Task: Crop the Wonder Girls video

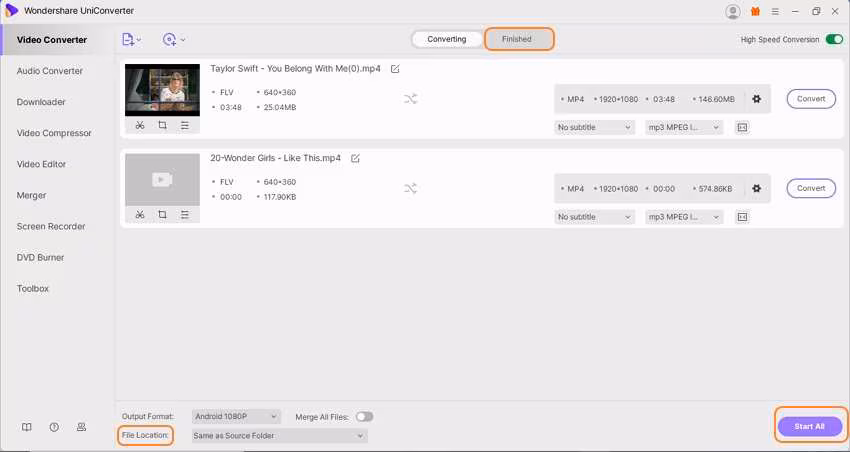Action: pyautogui.click(x=162, y=215)
